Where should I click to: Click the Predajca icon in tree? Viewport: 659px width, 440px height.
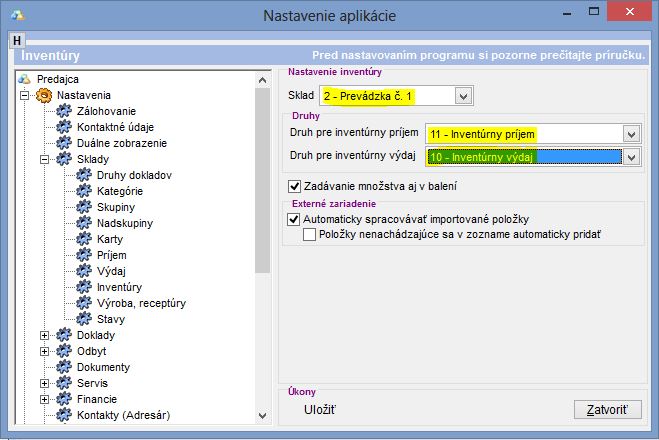[x=25, y=79]
